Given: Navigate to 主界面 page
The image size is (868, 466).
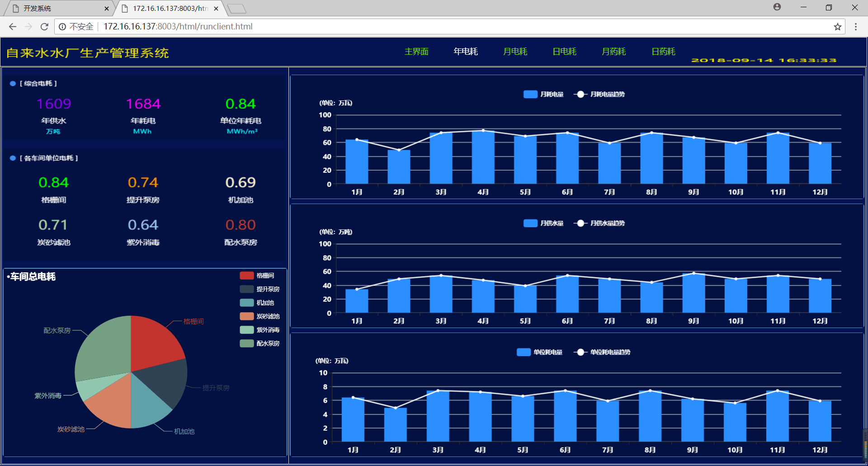Looking at the screenshot, I should pos(416,52).
